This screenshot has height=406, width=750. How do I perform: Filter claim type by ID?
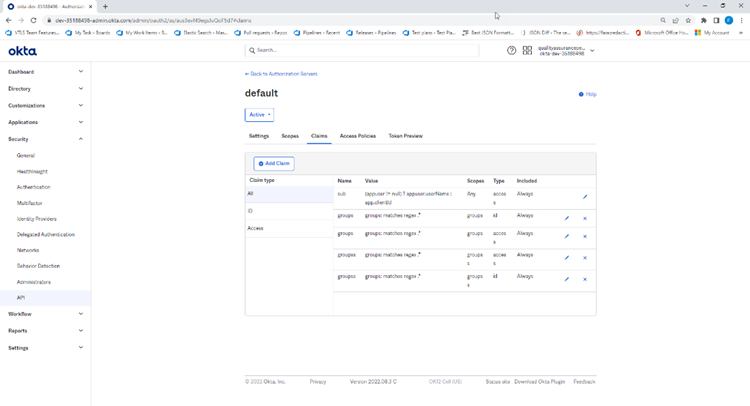[289, 211]
